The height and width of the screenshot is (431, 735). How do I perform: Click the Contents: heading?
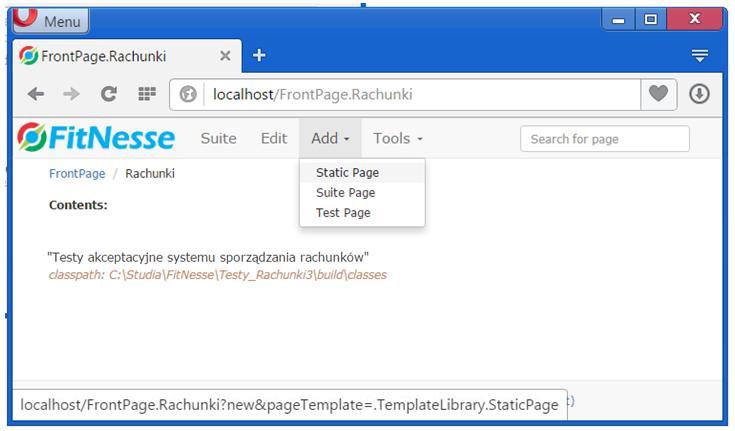point(78,205)
